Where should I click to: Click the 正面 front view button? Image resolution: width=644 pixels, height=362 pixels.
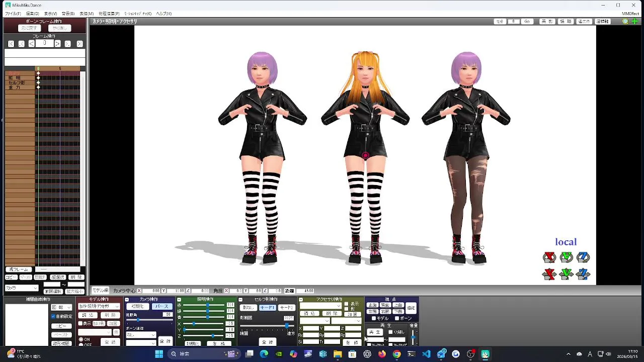pyautogui.click(x=372, y=305)
